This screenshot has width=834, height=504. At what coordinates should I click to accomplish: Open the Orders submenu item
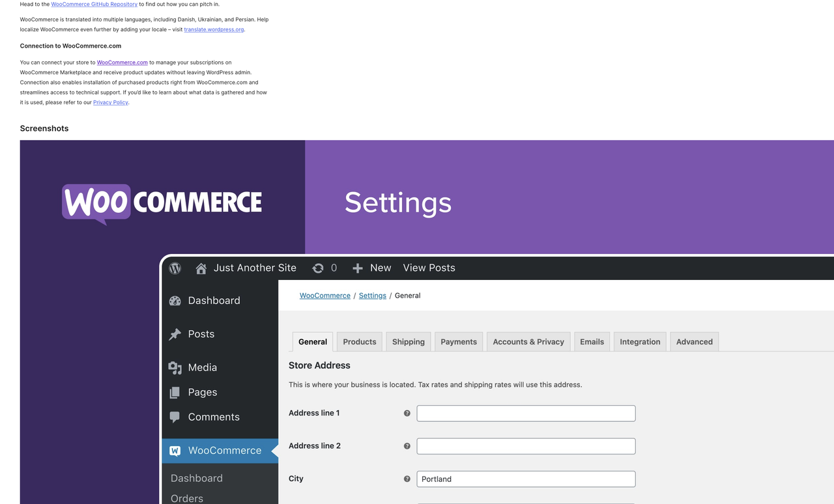[186, 498]
